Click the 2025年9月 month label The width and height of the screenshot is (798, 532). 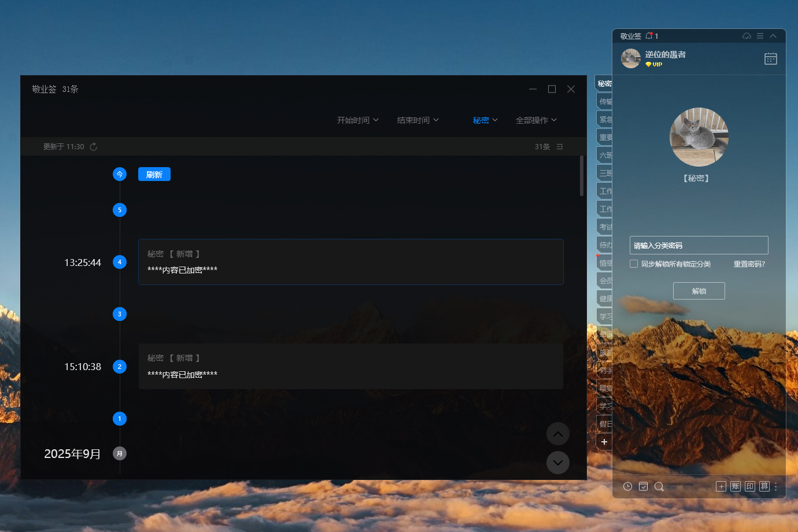(72, 454)
